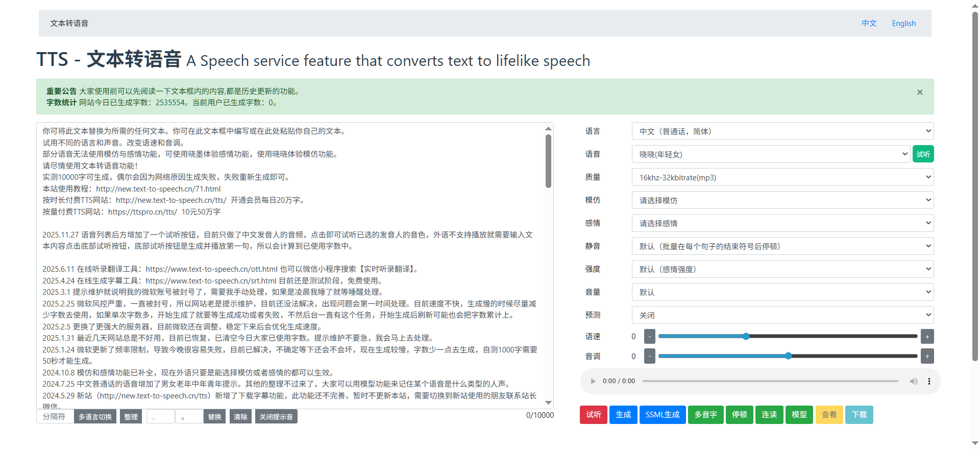Click the plus button for 语速
Image resolution: width=980 pixels, height=449 pixels.
click(x=927, y=337)
